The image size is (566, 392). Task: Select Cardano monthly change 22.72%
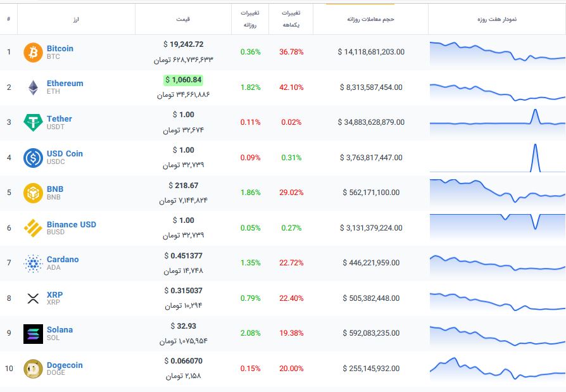(x=291, y=263)
